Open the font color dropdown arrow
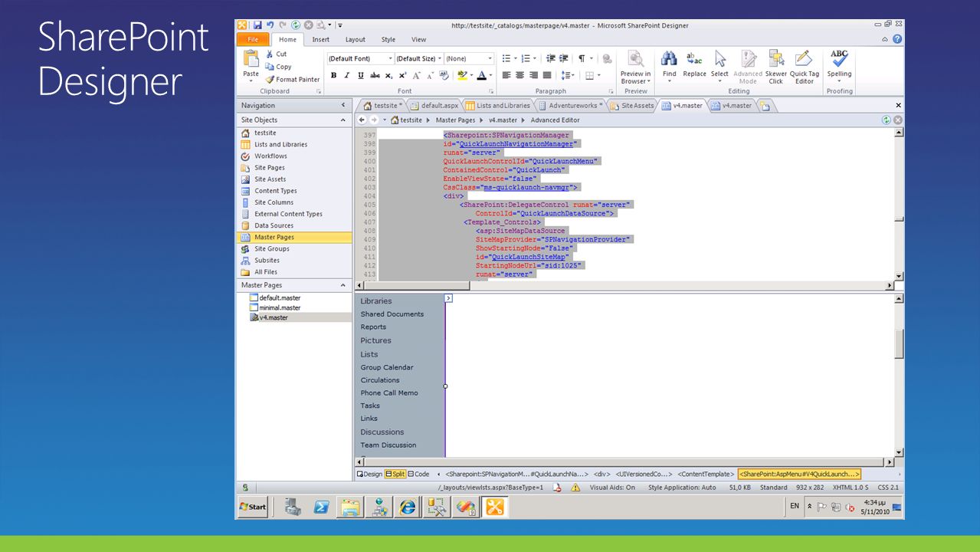This screenshot has width=980, height=552. point(491,75)
